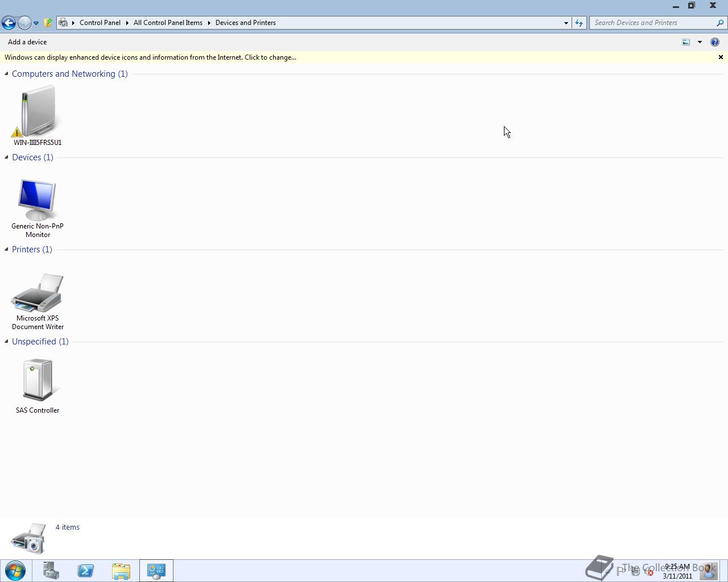
Task: Expand the arrow after All Control Panel Items
Action: tap(209, 23)
